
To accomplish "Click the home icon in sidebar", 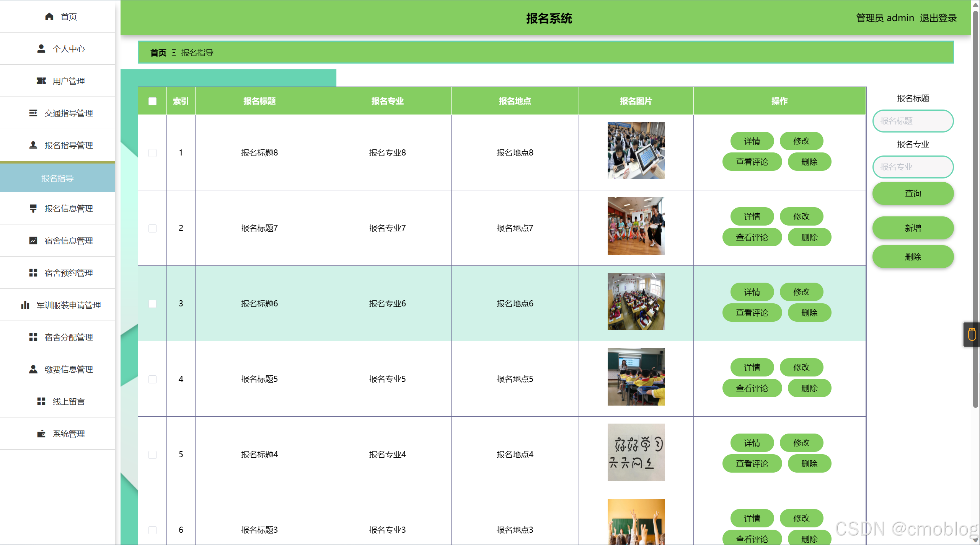I will tap(49, 16).
